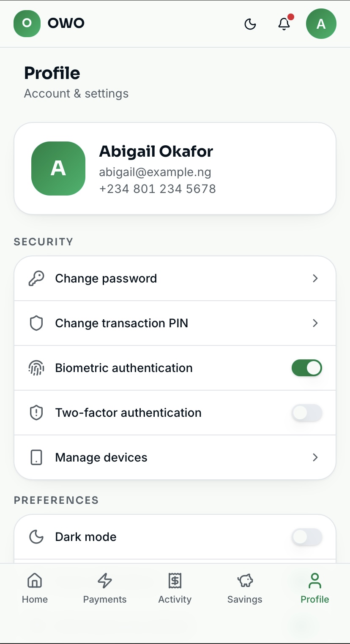Open the Activity tab
The height and width of the screenshot is (644, 350).
point(175,589)
